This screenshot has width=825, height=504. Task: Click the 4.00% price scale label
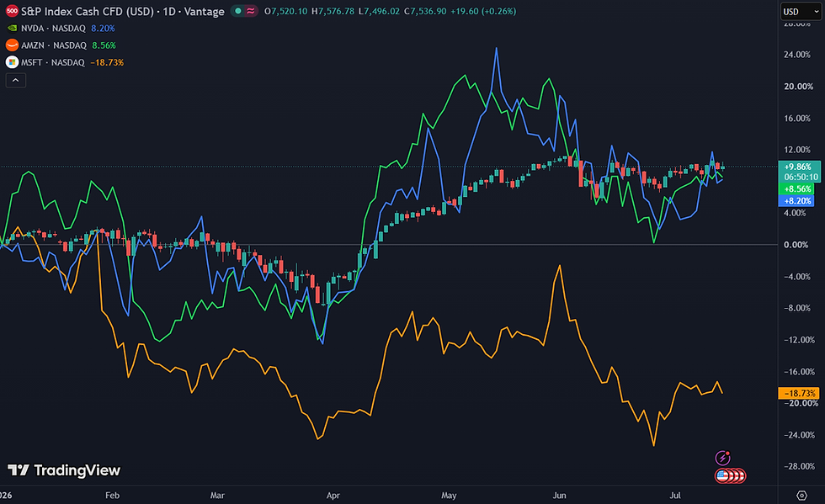(x=795, y=213)
